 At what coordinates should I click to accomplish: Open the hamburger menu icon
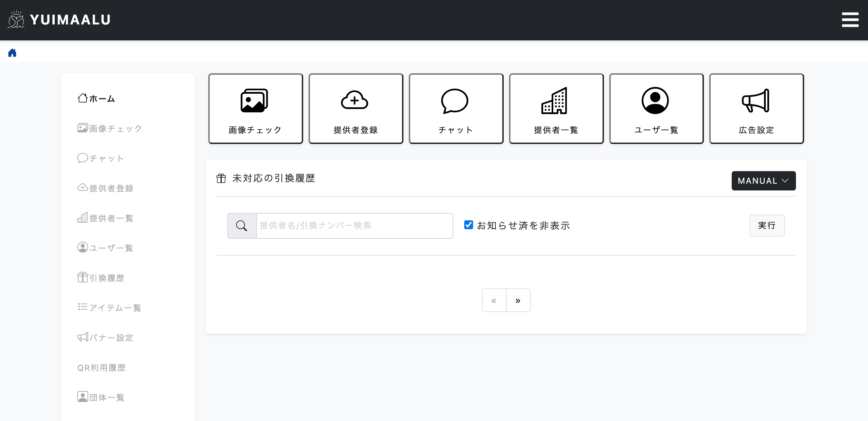point(850,20)
